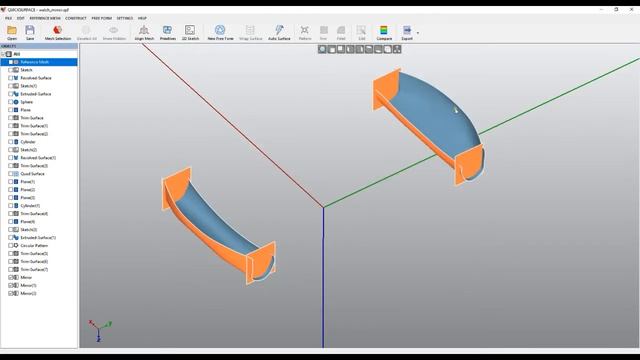The height and width of the screenshot is (360, 640).
Task: Select the Trim Surface(1) tree item
Action: pyautogui.click(x=34, y=126)
